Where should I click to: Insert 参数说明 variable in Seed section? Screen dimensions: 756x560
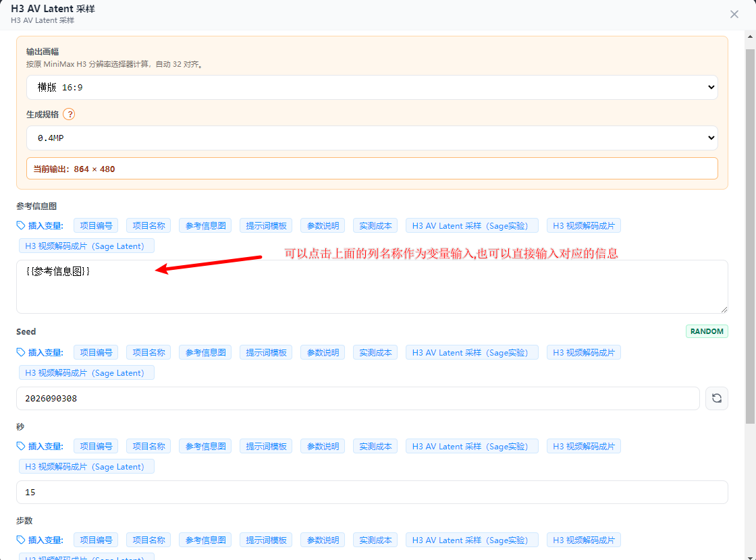tap(323, 352)
